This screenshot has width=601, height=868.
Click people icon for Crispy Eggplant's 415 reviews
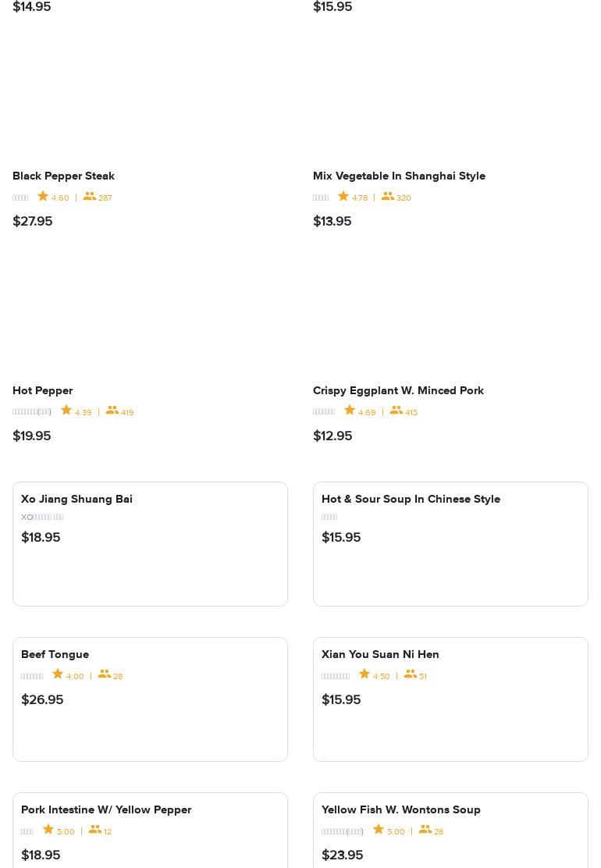click(397, 411)
